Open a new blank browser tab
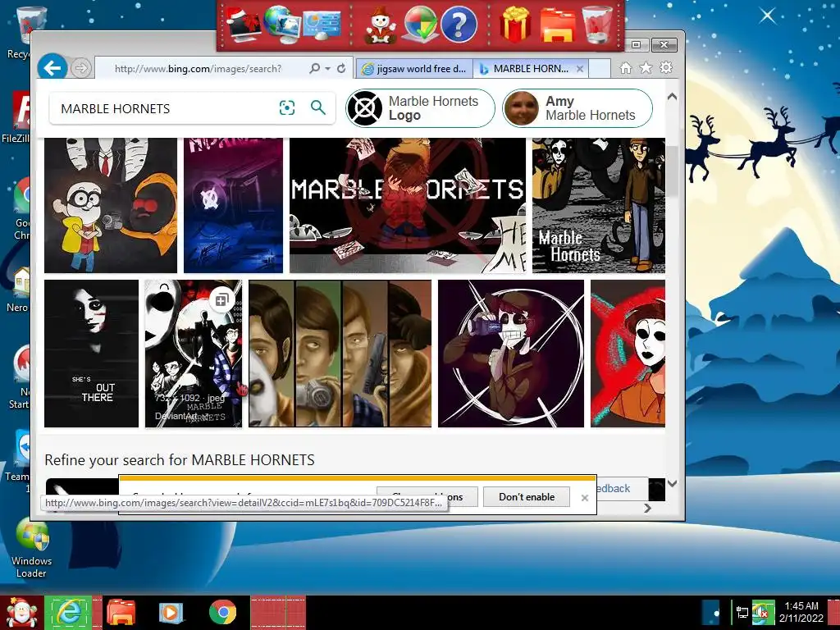 pyautogui.click(x=600, y=69)
